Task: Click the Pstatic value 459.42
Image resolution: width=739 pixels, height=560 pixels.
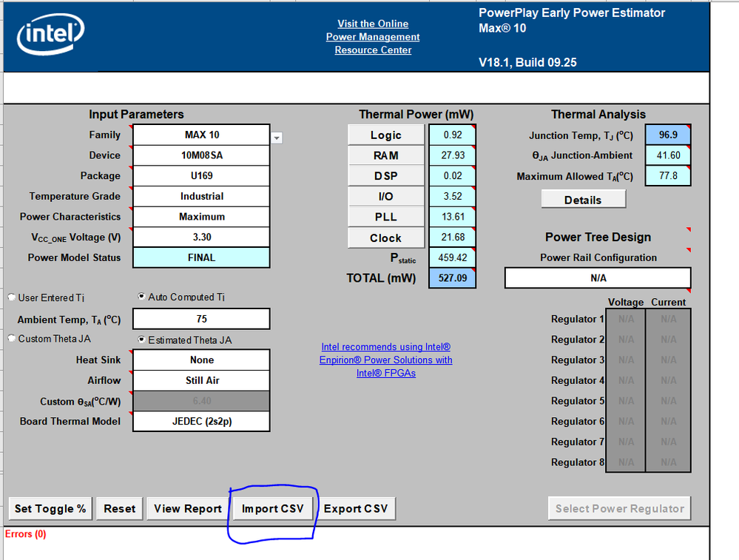Action: click(453, 258)
